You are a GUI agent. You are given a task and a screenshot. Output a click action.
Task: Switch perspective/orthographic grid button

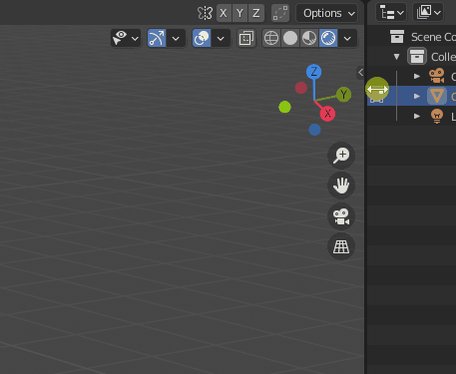341,247
